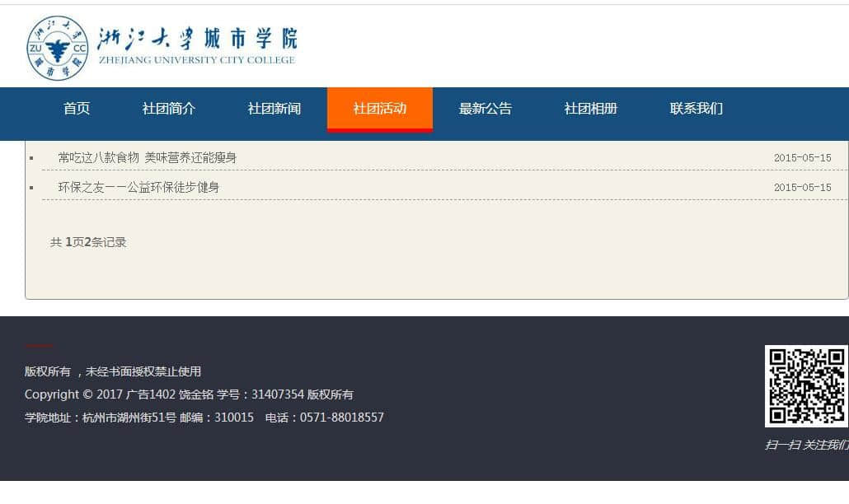Open the 最新公告 announcements page
This screenshot has width=849, height=504.
click(485, 109)
